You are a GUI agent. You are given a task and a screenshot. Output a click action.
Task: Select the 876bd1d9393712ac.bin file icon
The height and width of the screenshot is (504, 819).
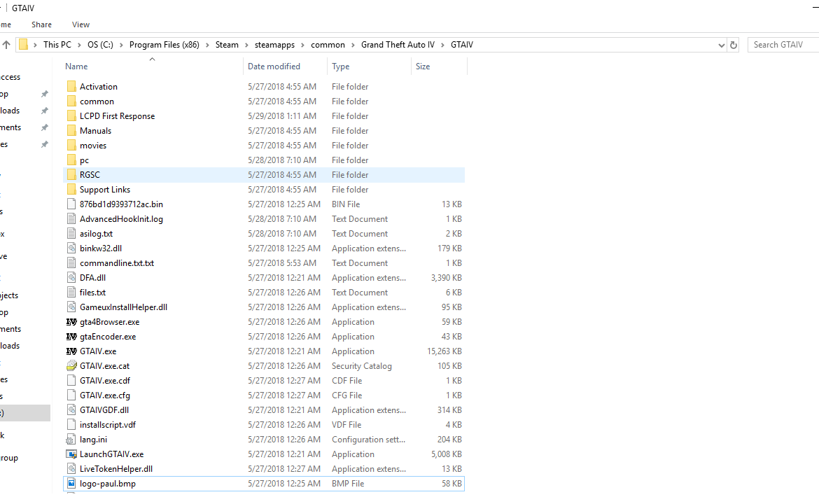tap(71, 204)
